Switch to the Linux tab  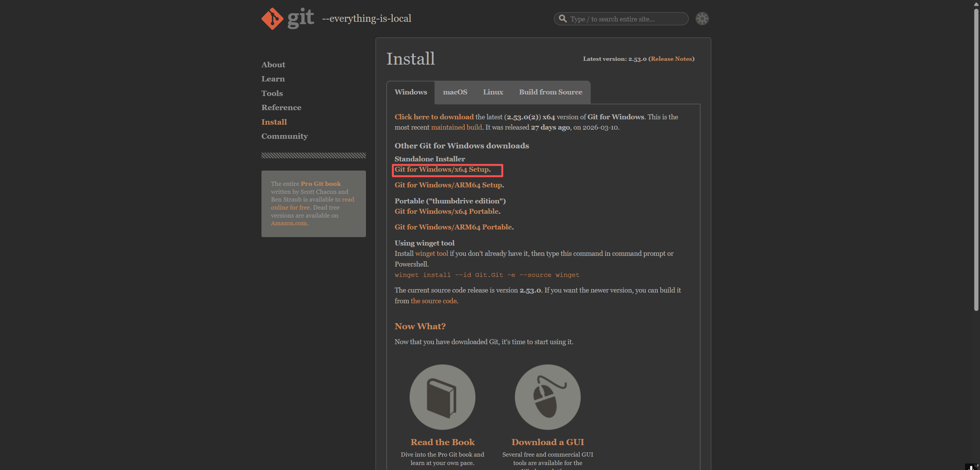(x=493, y=92)
